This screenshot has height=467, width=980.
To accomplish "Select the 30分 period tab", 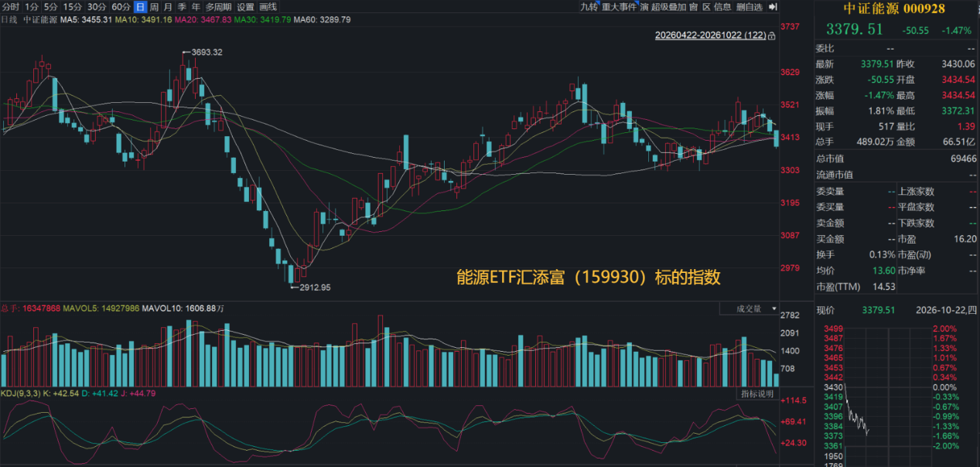I will point(97,7).
